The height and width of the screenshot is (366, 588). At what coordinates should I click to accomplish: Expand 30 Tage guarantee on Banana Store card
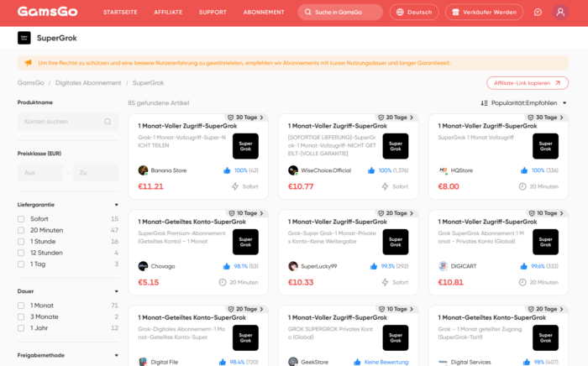tap(245, 118)
